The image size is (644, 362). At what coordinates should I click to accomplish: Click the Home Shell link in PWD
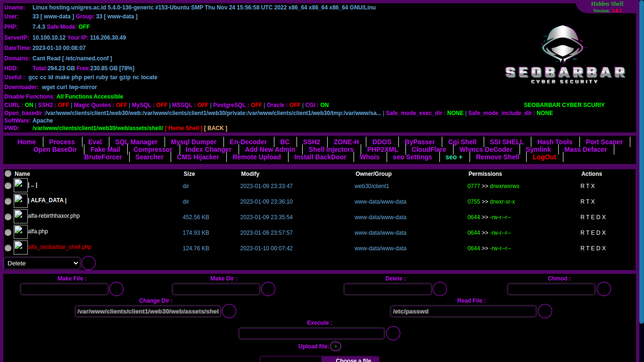click(183, 128)
